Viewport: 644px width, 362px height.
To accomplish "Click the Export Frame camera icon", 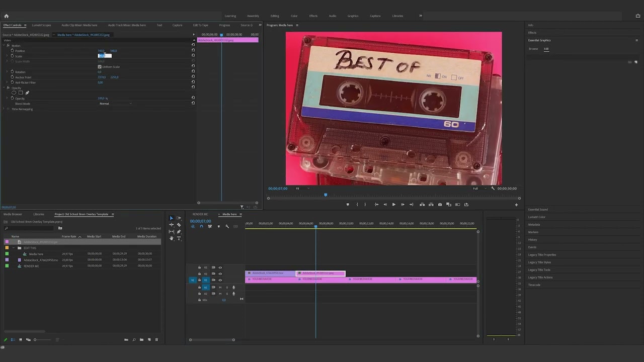I will [x=440, y=205].
